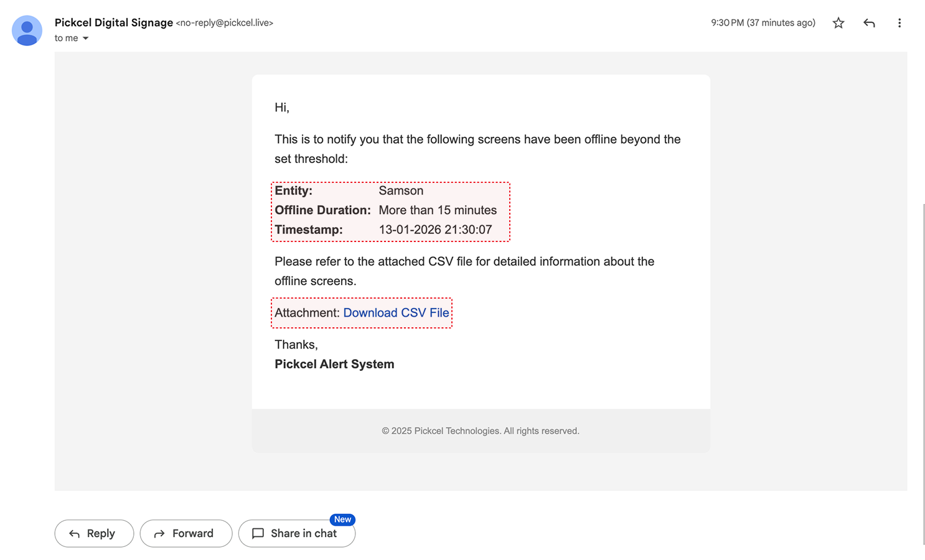Click the Pickcel Alert System signature
Image resolution: width=925 pixels, height=560 pixels.
point(334,364)
